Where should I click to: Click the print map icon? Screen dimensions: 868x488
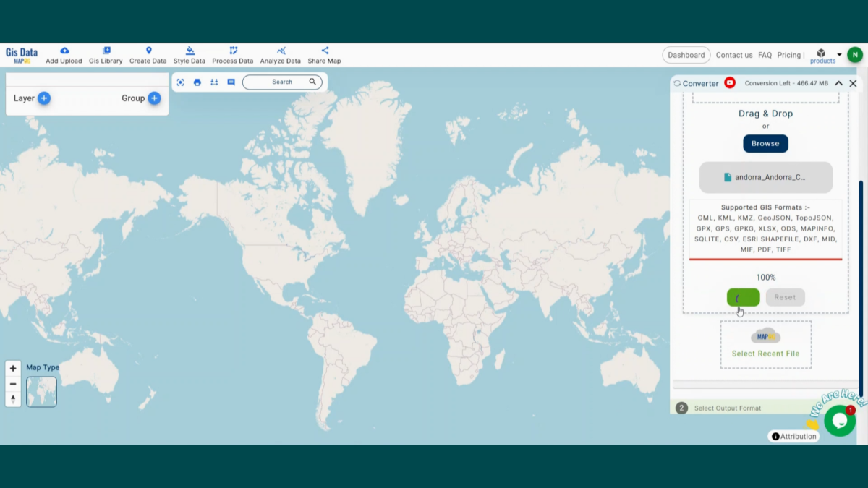(197, 82)
